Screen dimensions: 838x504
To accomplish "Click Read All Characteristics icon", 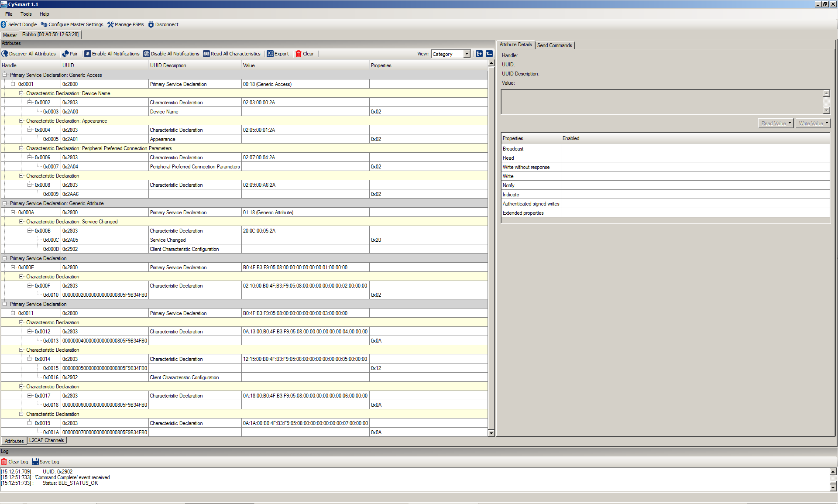I will (x=206, y=54).
